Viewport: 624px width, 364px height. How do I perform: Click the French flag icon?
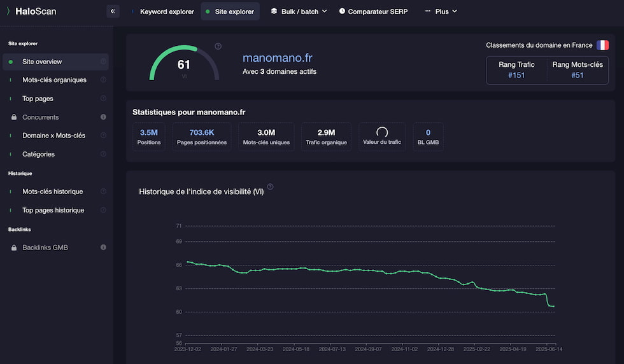(602, 45)
